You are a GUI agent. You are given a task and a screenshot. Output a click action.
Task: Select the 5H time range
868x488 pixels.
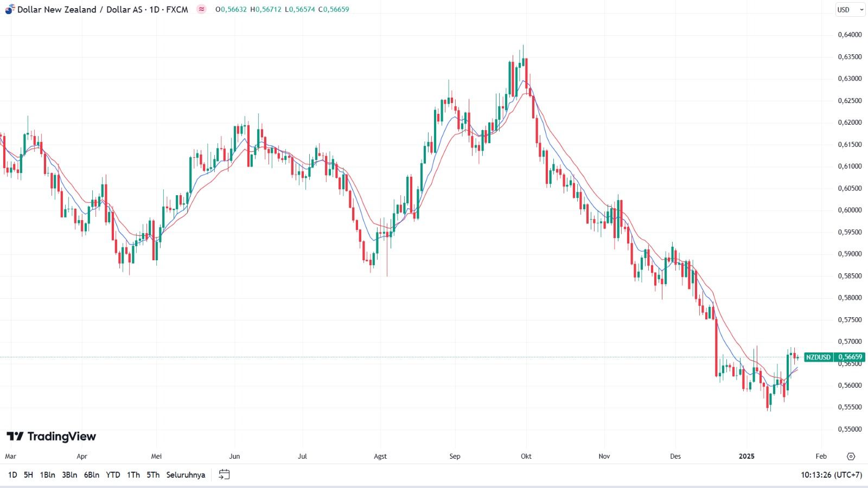(x=28, y=474)
